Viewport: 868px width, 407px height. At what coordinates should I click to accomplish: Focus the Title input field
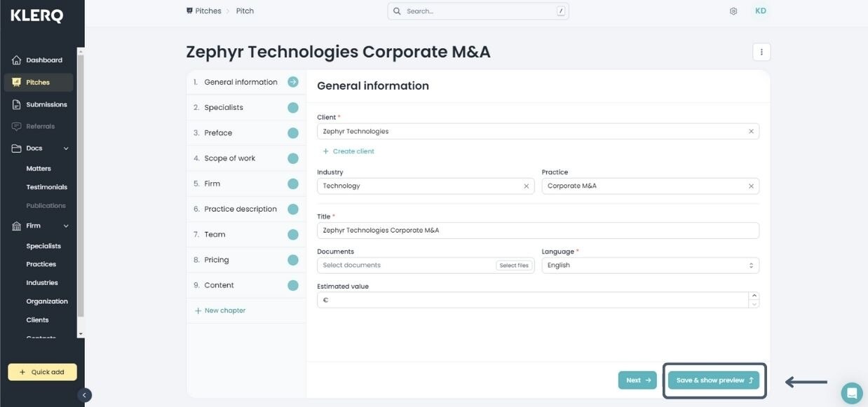pos(538,230)
